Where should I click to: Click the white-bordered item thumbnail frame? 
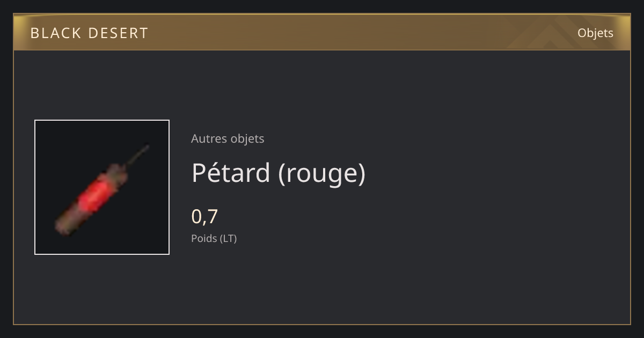tap(102, 187)
